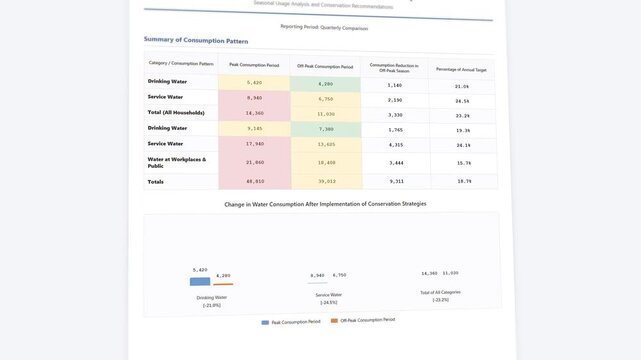Select 'Consumption Reduction in Off-Peak Season' header
This screenshot has height=360, width=641.
click(394, 68)
